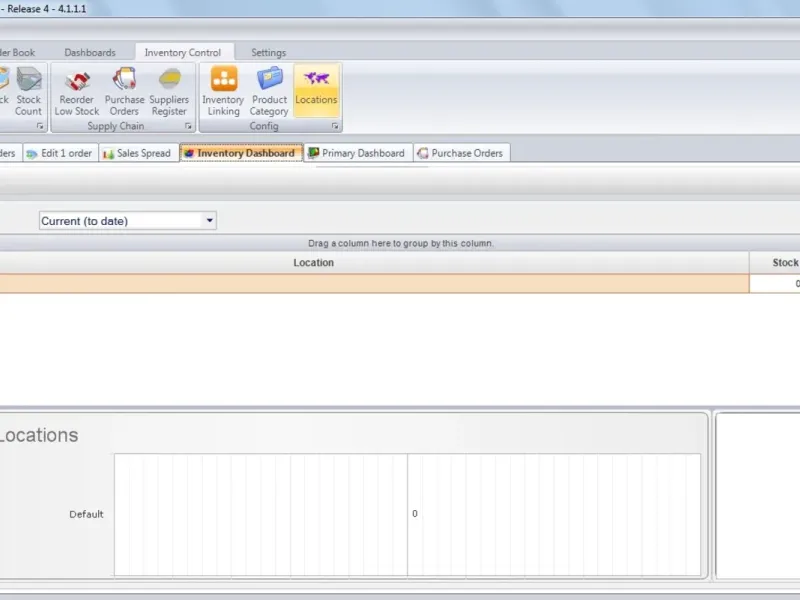Expand the Config group launcher
The width and height of the screenshot is (800, 600).
(335, 126)
